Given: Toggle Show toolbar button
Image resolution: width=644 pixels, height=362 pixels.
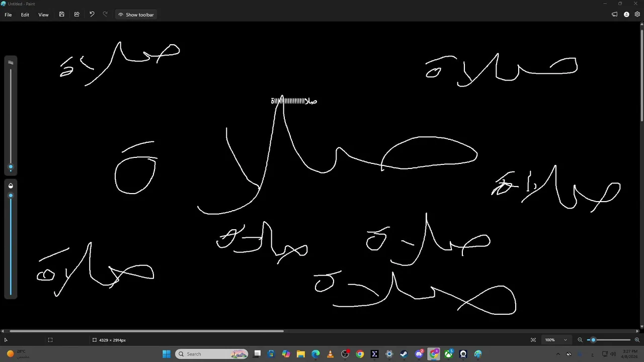Looking at the screenshot, I should (136, 15).
